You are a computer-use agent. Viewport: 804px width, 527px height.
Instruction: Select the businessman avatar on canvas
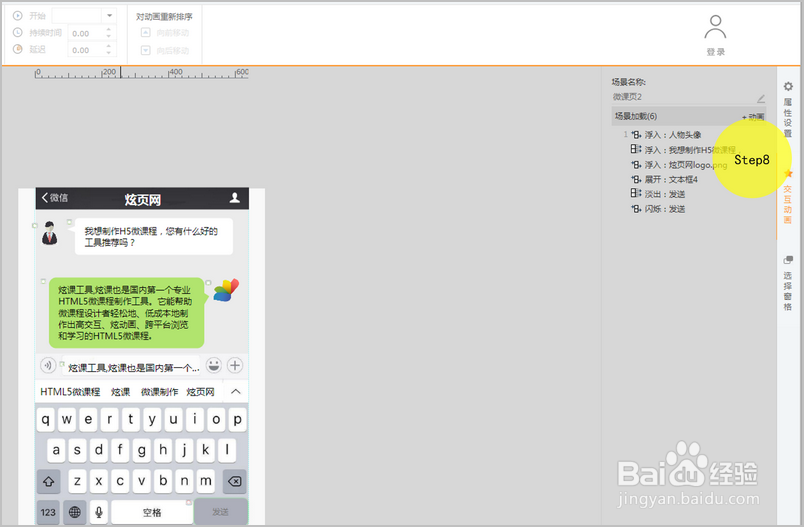50,233
